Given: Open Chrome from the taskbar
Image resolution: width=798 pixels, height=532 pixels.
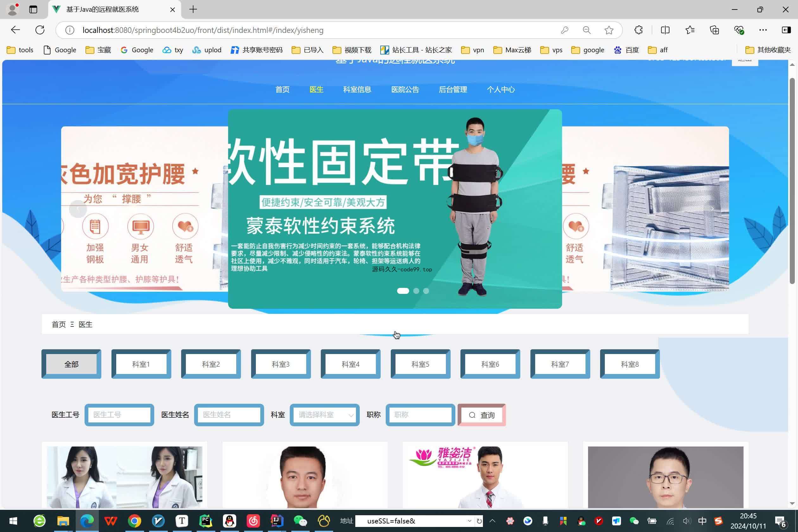Looking at the screenshot, I should click(135, 521).
